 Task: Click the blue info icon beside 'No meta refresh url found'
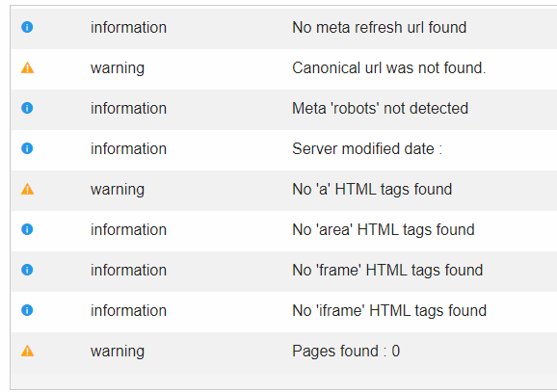point(27,27)
